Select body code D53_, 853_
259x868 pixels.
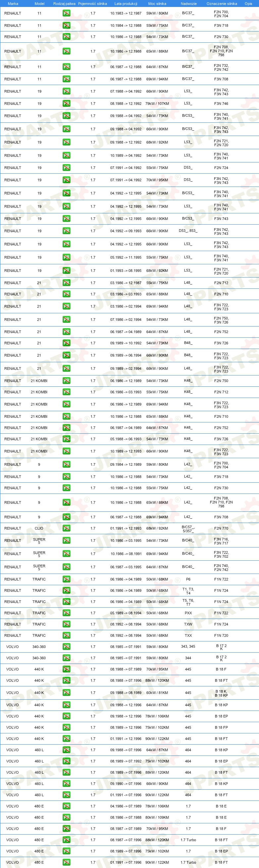[188, 231]
